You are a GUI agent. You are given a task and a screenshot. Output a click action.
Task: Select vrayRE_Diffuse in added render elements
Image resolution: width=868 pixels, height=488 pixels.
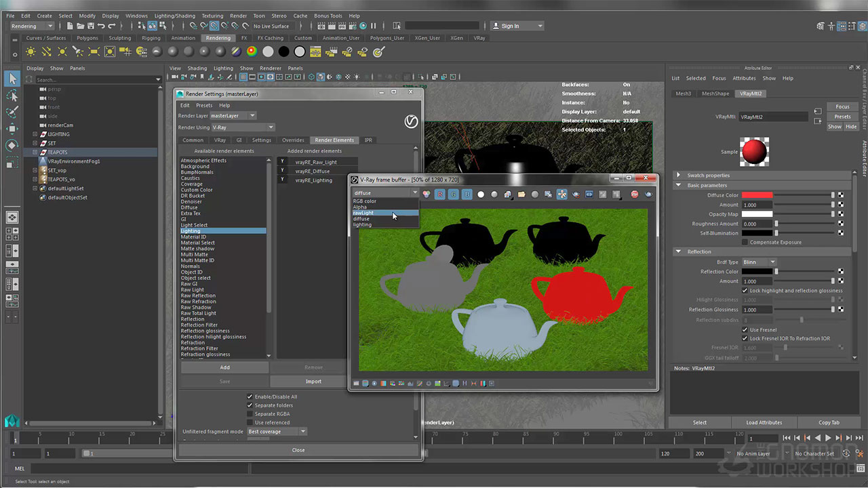[x=312, y=171]
